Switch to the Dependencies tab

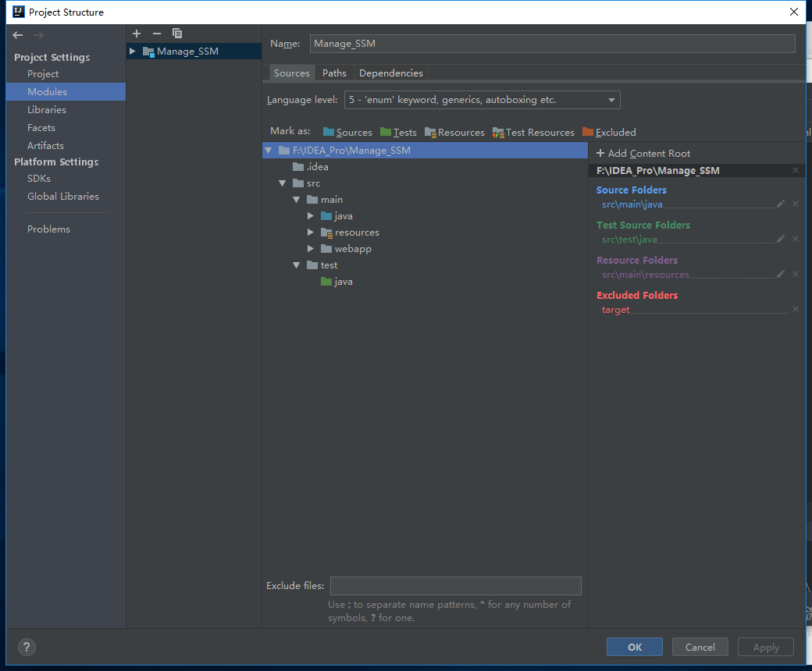pos(390,73)
